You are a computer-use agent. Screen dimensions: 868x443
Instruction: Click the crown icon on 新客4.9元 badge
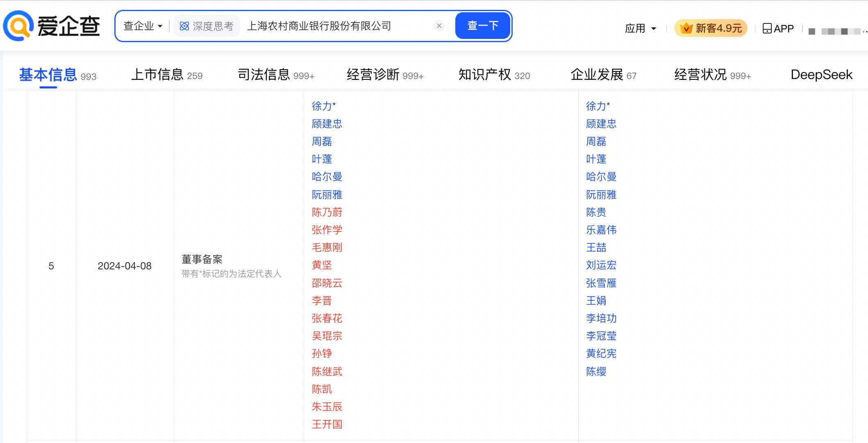687,28
